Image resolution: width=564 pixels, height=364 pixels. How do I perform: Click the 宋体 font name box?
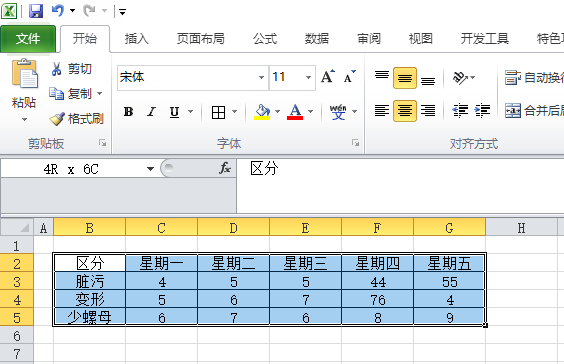[187, 77]
